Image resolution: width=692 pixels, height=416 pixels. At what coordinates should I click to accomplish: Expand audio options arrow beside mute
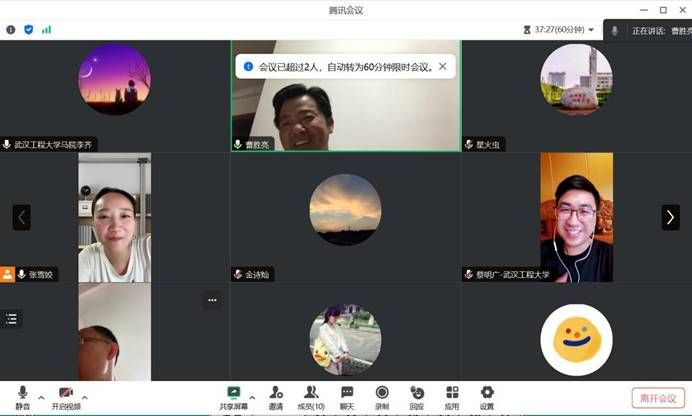[x=41, y=397]
